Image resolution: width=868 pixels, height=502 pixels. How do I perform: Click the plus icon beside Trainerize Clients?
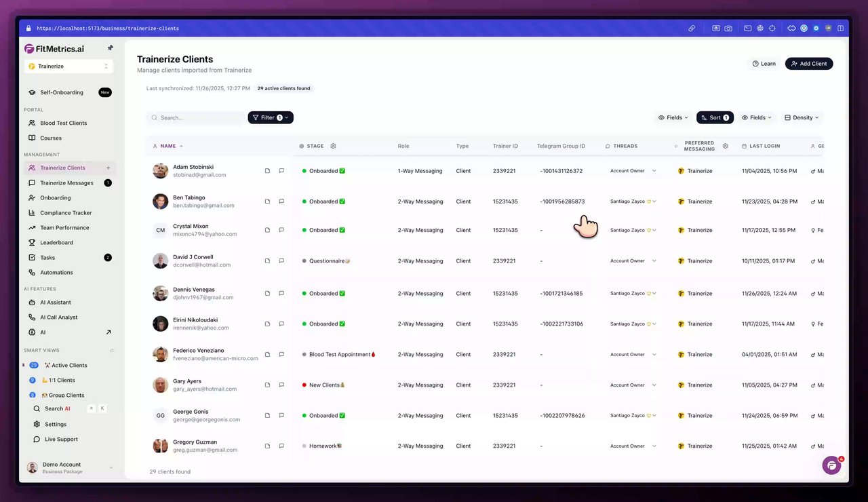tap(108, 168)
